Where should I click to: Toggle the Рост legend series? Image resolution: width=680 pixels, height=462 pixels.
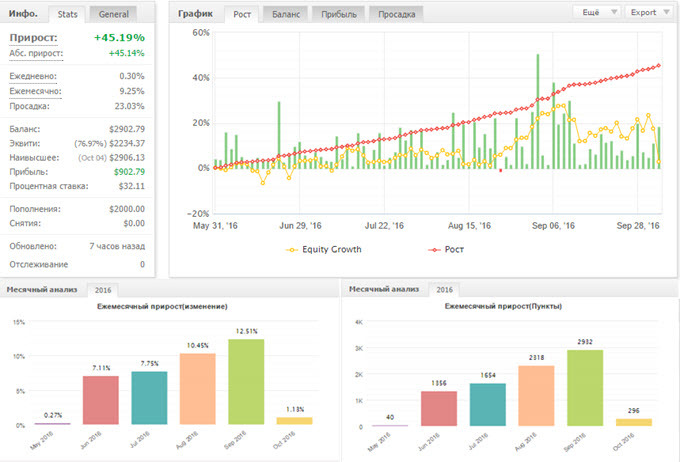click(446, 249)
